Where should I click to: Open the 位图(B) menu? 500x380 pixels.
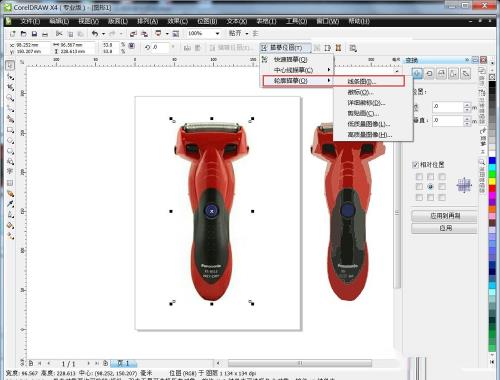pyautogui.click(x=207, y=21)
